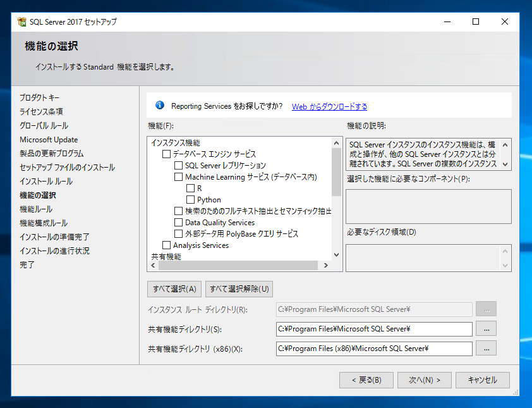Select the 製品の更新プログラム step in sidebar
The height and width of the screenshot is (408, 532).
click(x=52, y=154)
